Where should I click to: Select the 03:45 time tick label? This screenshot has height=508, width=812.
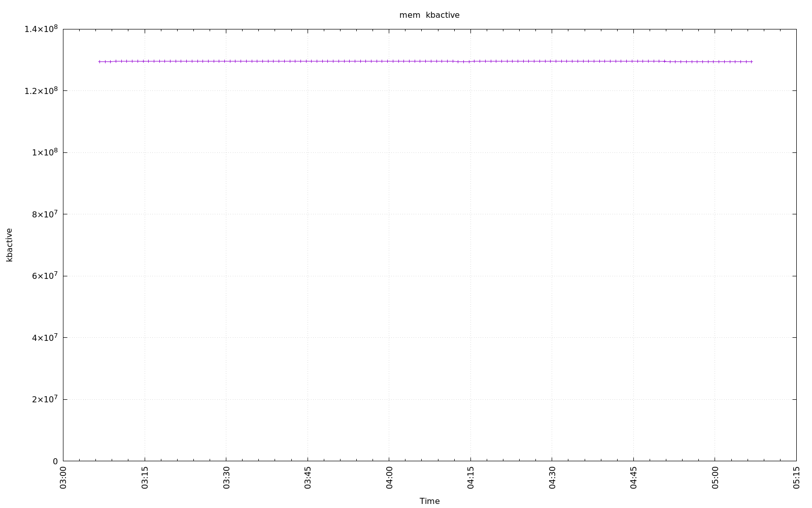(x=308, y=478)
